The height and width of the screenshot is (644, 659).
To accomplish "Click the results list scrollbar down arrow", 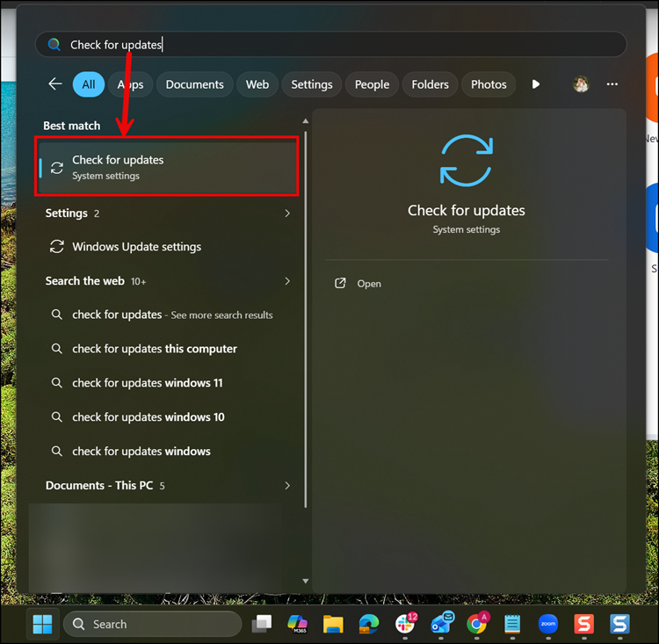I will pyautogui.click(x=306, y=581).
